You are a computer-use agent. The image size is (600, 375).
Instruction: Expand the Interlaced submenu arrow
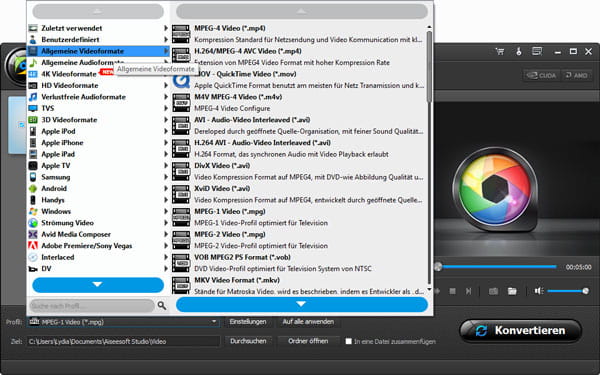166,257
